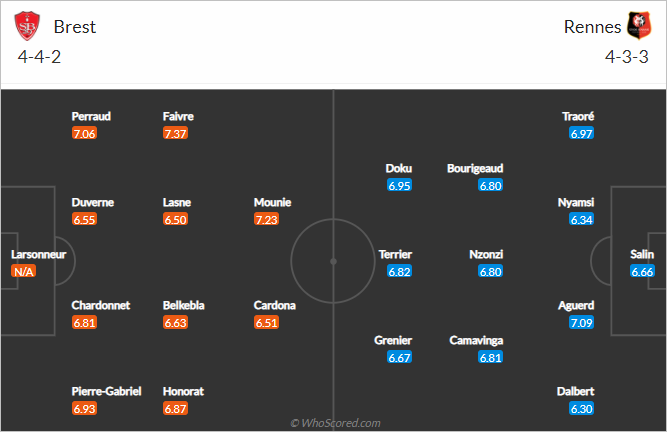
Task: Click the Brest club crest icon
Action: 27,26
